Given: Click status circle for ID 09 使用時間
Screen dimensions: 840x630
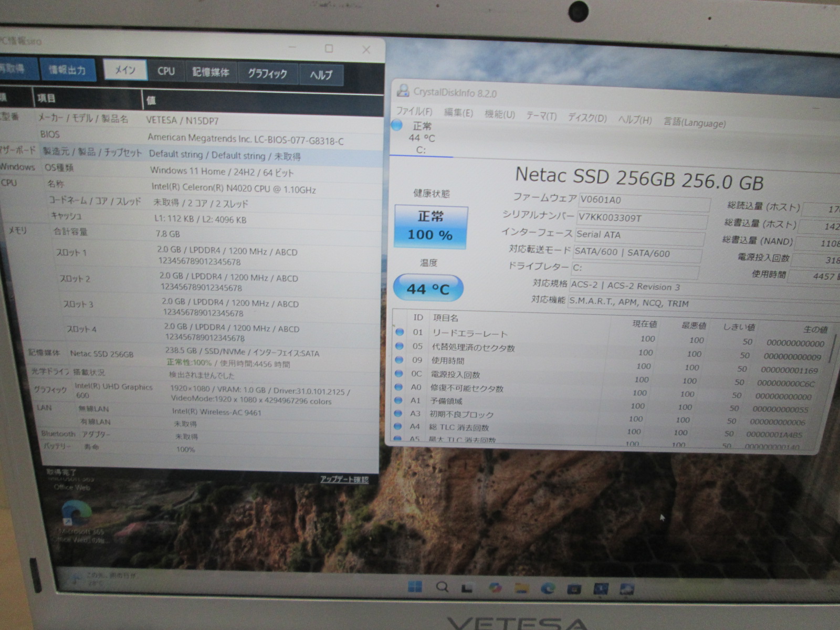Looking at the screenshot, I should point(400,360).
